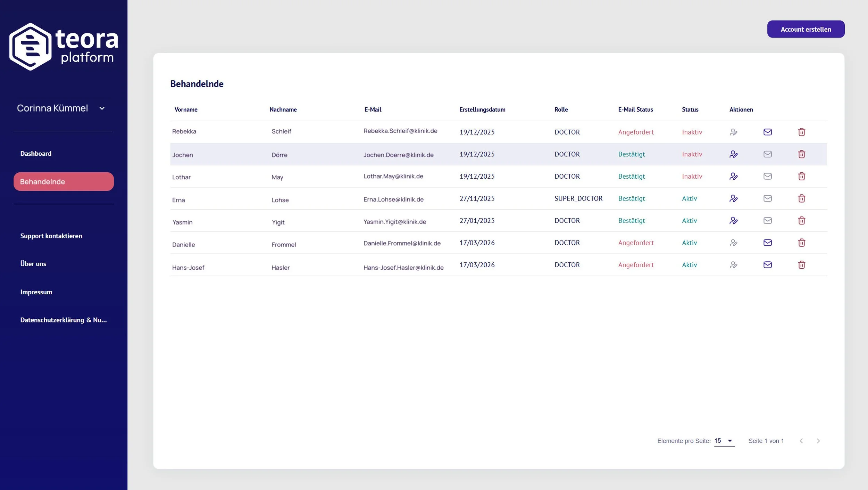Edit the user Hans-Josef Hasler
Screen dimensions: 868x490
[x=733, y=265]
